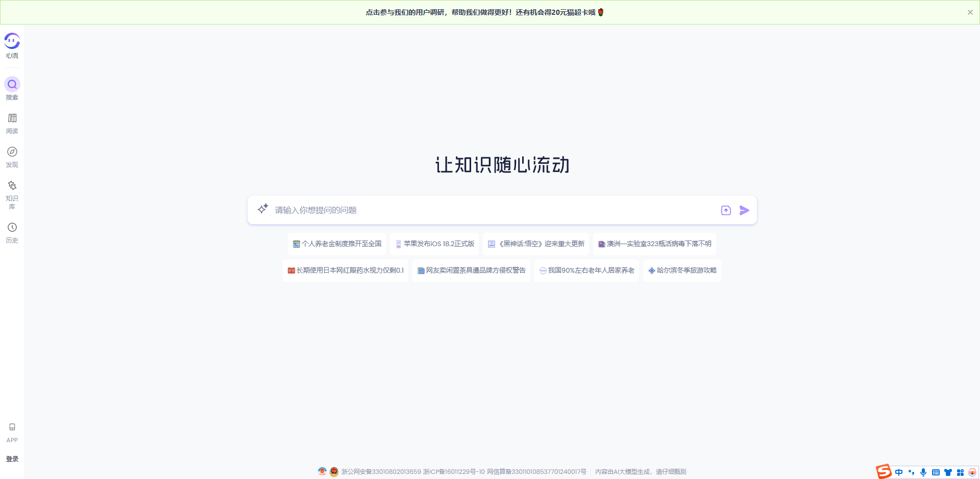980x479 pixels.
Task: Open the 哈尔滨冬季旅游攻略 suggestion
Action: click(682, 270)
